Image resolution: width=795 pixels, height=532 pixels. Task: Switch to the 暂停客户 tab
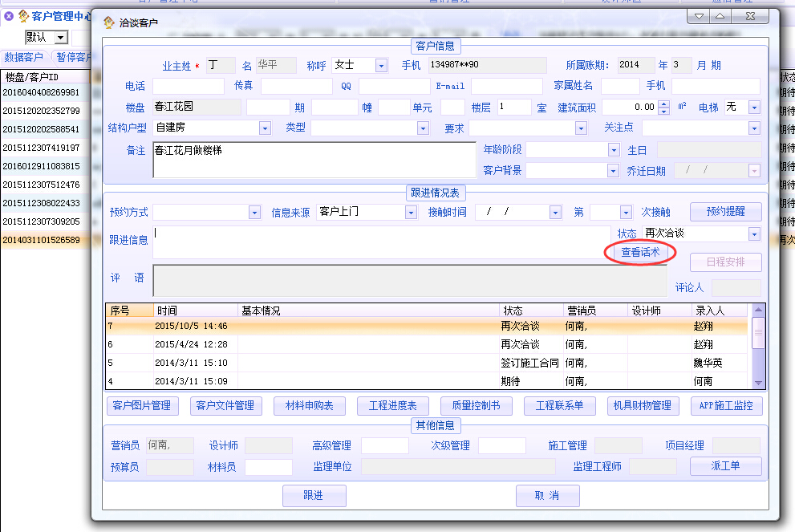coord(75,57)
